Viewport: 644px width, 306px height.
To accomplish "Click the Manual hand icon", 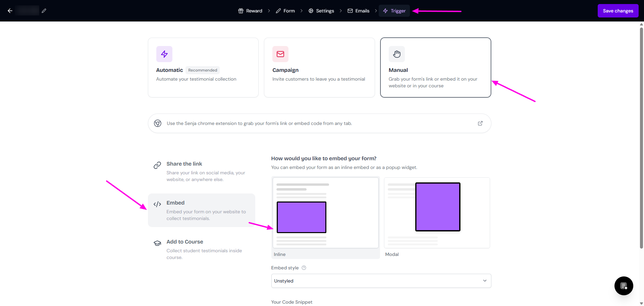I will click(396, 54).
